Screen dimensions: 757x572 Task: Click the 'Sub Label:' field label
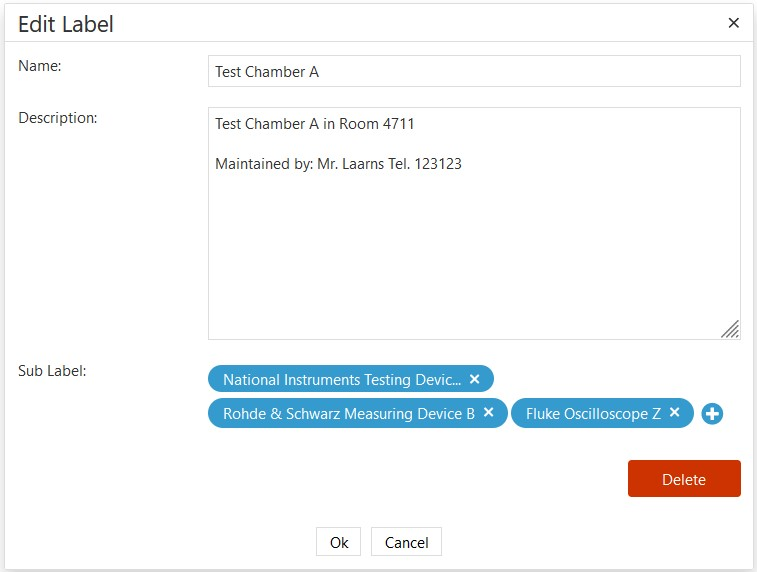point(52,371)
